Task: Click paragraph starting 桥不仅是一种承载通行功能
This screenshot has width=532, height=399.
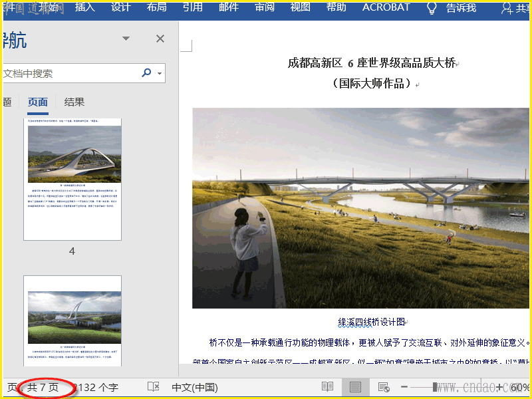Action: pyautogui.click(x=369, y=342)
